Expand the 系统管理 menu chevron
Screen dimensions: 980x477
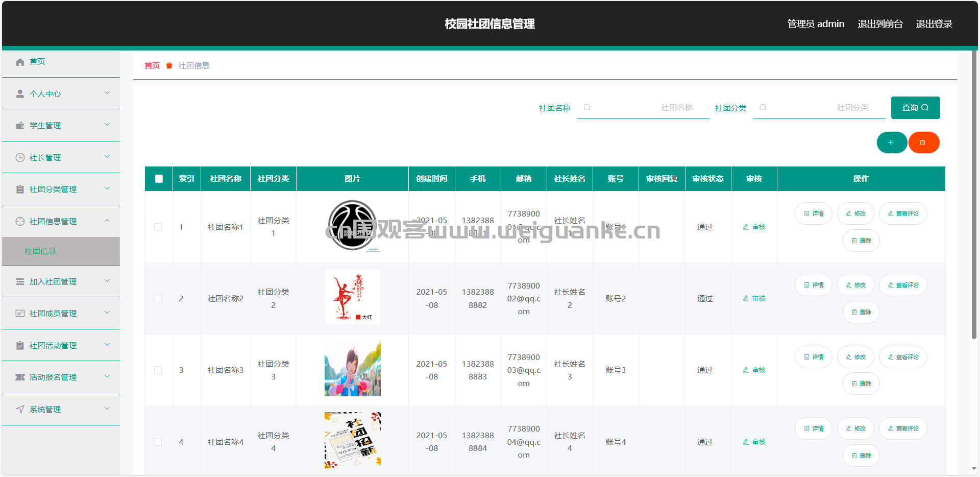pyautogui.click(x=107, y=409)
